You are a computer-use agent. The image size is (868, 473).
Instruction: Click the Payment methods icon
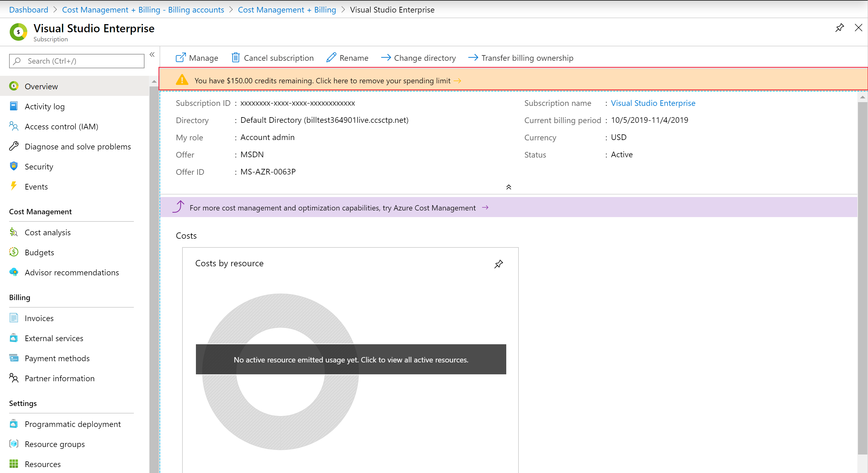click(14, 358)
